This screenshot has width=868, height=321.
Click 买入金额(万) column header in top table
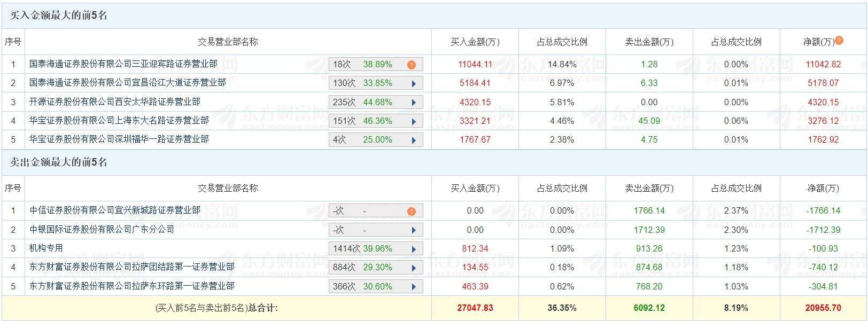pyautogui.click(x=475, y=42)
